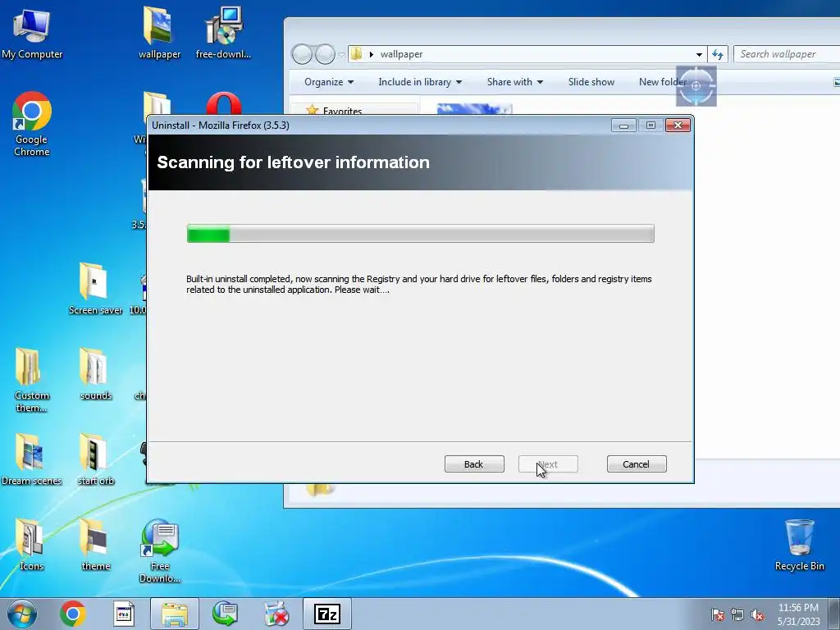The height and width of the screenshot is (630, 840).
Task: Open the sounds folder
Action: [95, 374]
